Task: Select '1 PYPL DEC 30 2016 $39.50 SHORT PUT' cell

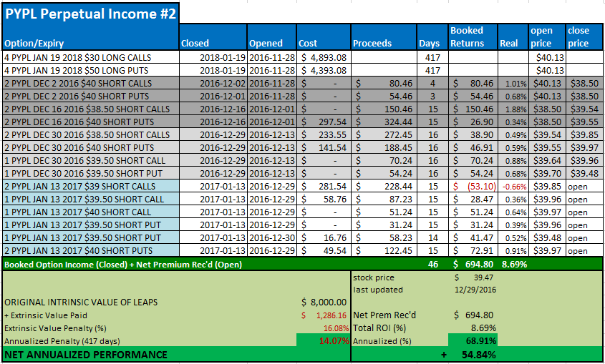Action: coord(90,173)
